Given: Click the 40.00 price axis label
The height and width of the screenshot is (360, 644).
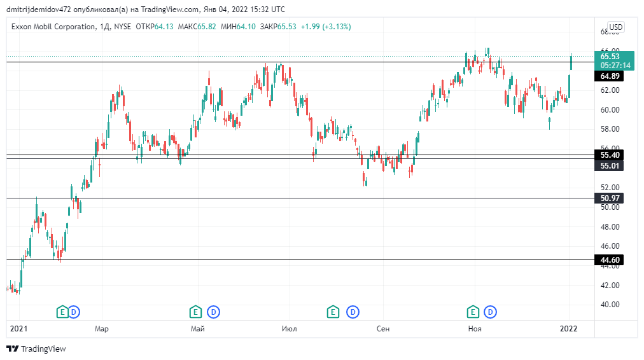Looking at the screenshot, I should pyautogui.click(x=610, y=305).
